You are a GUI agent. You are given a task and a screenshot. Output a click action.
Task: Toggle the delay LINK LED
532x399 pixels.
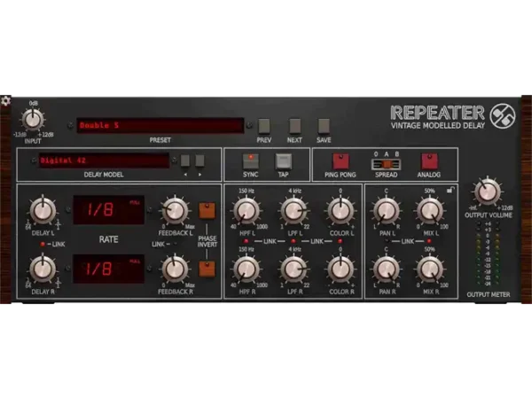(x=43, y=244)
